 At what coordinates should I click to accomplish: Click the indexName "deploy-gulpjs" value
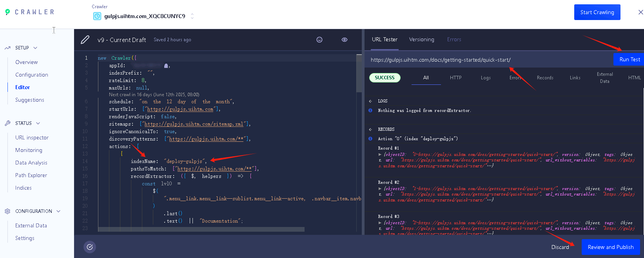184,161
